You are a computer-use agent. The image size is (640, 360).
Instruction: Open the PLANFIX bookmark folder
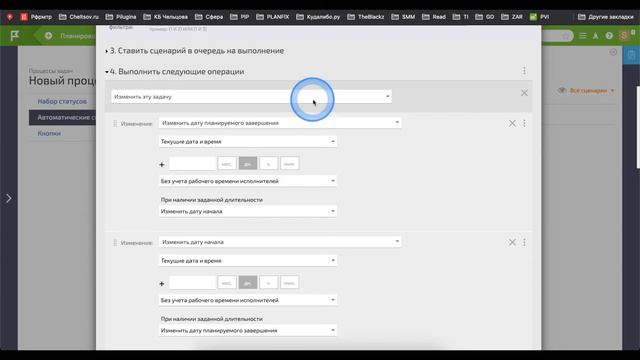273,17
